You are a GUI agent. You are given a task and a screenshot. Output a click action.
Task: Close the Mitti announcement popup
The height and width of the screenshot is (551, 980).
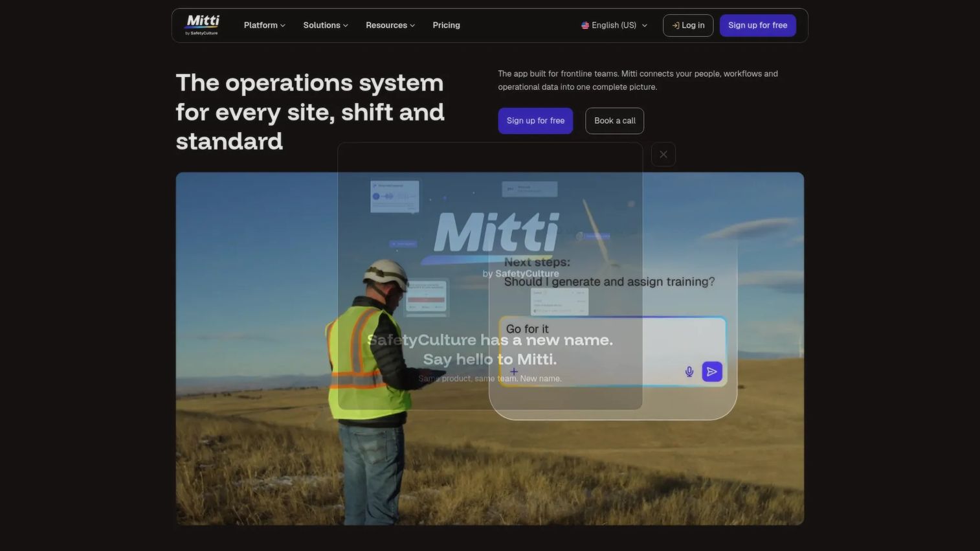663,154
